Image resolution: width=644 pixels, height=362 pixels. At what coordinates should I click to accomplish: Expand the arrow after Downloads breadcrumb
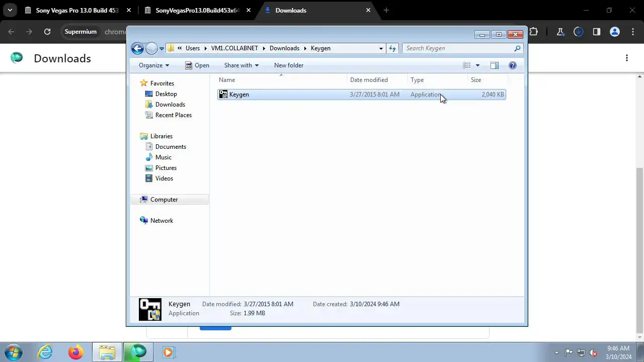coord(305,48)
